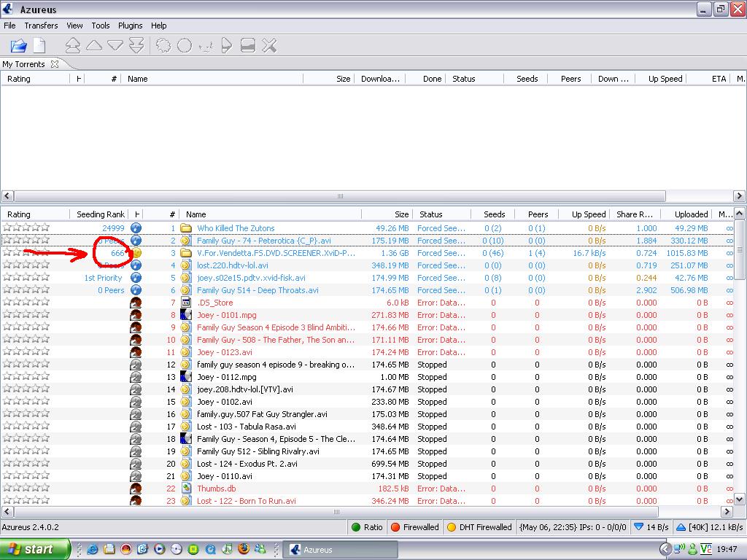Select torrent Family Guy - 74 - Peterotica

click(263, 241)
